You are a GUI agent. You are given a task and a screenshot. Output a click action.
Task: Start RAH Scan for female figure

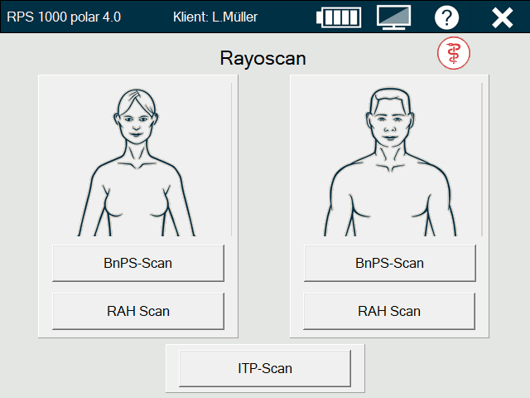coord(138,311)
